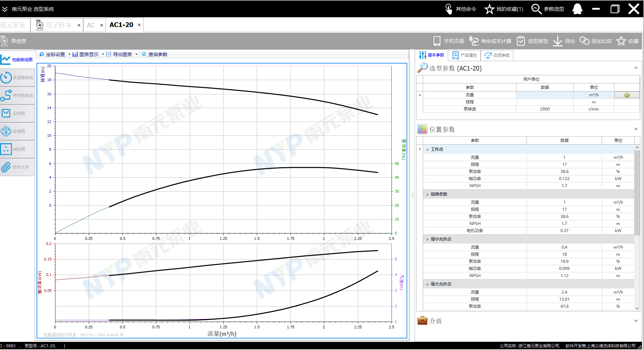Open the 图表显示 dropdown

click(103, 54)
